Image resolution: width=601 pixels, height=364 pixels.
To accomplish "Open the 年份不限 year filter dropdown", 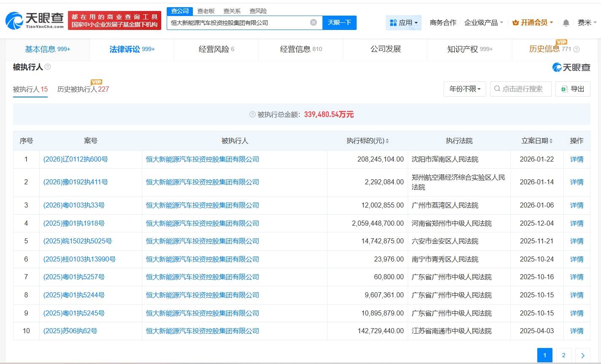I will [x=464, y=89].
